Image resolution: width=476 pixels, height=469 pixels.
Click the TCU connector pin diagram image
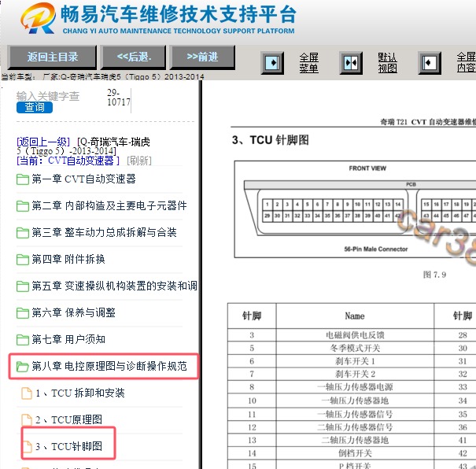coord(355,209)
